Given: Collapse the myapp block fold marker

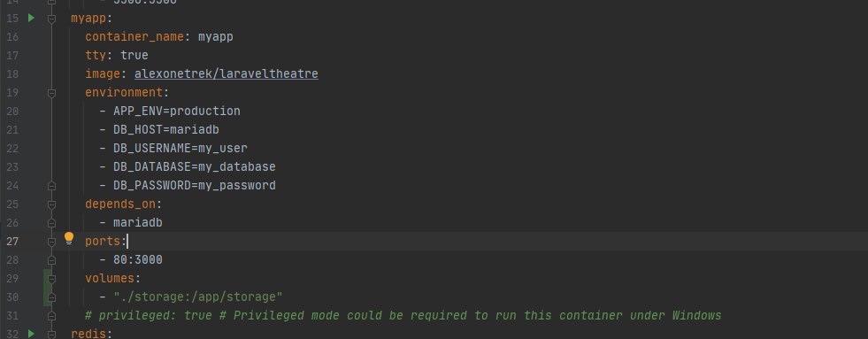Looking at the screenshot, I should [x=51, y=19].
